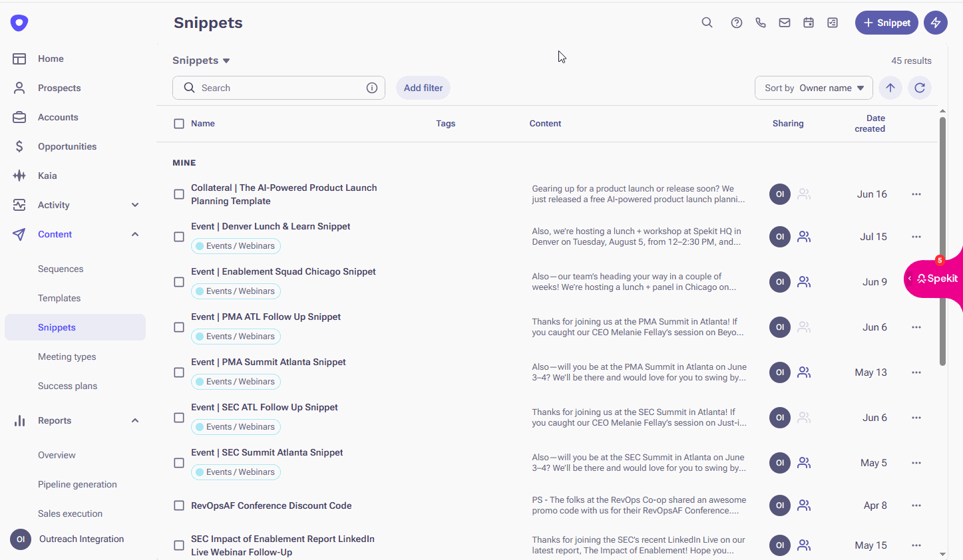Screen dimensions: 963x560
Task: Collapse the Content section chevron
Action: pyautogui.click(x=135, y=234)
